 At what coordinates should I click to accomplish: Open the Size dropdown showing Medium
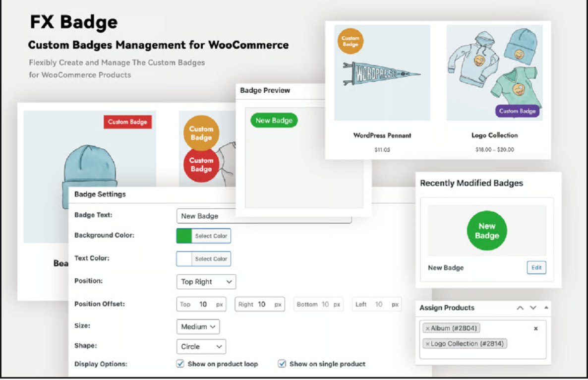(198, 326)
